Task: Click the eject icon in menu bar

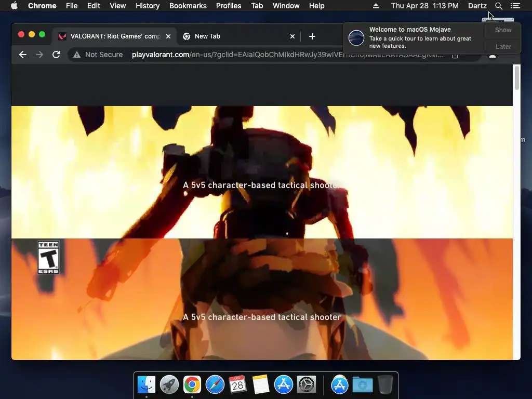Action: (376, 6)
